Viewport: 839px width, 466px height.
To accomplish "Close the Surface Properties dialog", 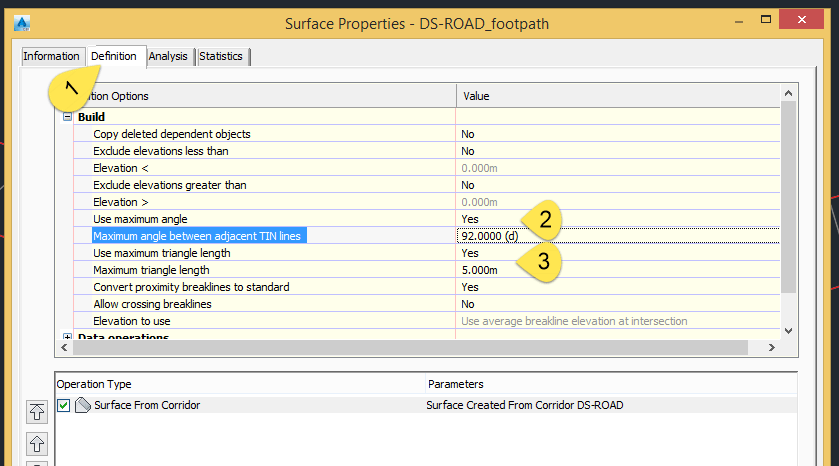I will pyautogui.click(x=801, y=20).
